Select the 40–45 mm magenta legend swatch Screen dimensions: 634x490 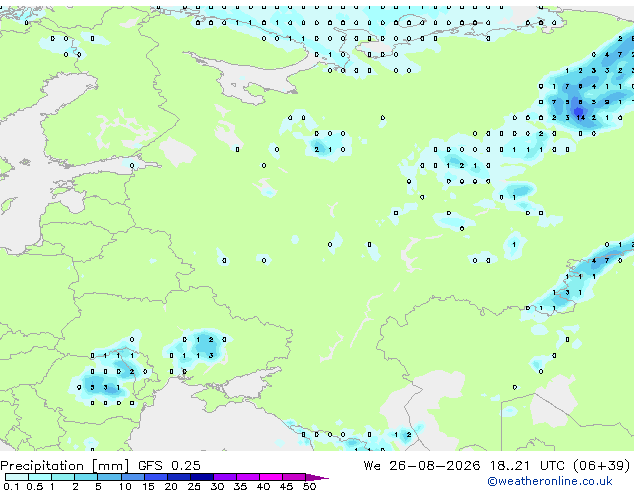(271, 477)
